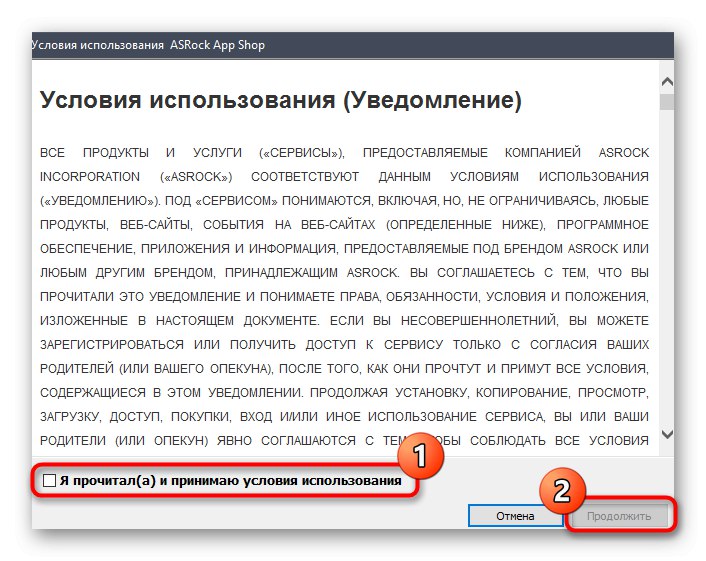This screenshot has width=706, height=561.
Task: Click the Продолжить button
Action: (619, 516)
